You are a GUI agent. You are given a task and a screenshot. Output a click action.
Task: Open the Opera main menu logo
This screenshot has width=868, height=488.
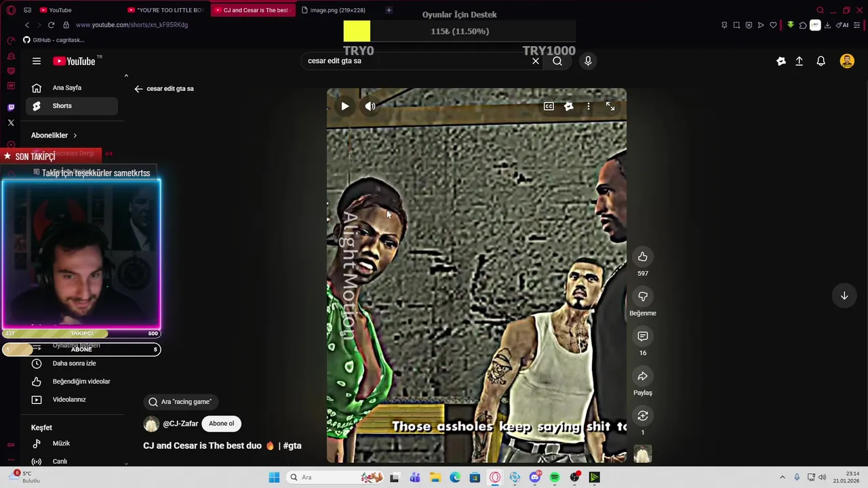coord(11,10)
